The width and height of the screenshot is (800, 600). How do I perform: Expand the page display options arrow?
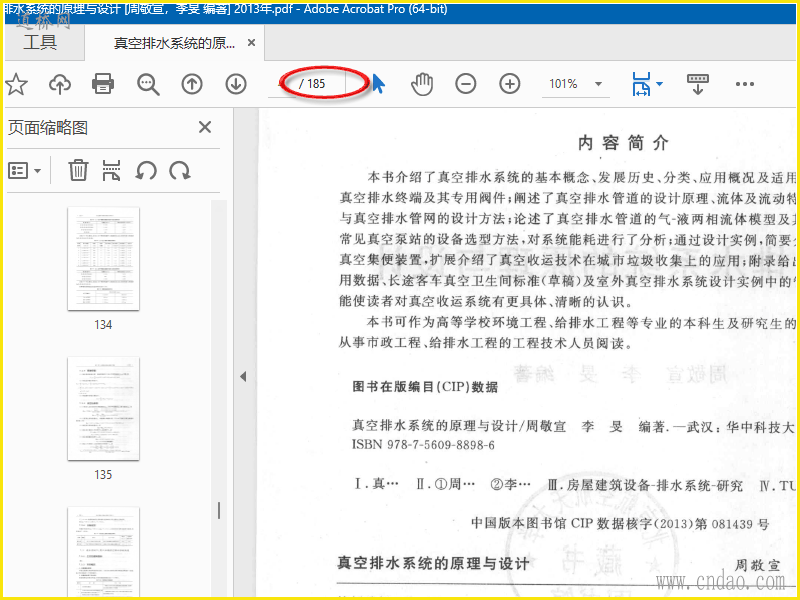pos(660,84)
